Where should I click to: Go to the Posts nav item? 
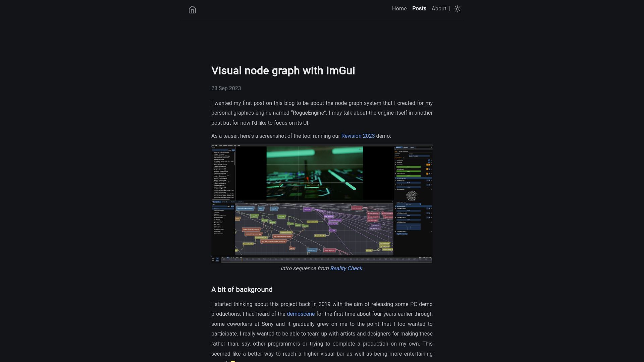[419, 9]
